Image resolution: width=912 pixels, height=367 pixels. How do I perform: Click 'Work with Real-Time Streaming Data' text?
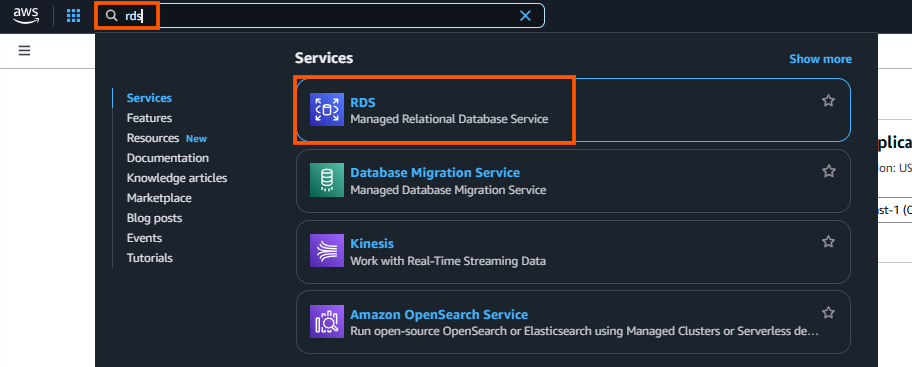point(448,261)
